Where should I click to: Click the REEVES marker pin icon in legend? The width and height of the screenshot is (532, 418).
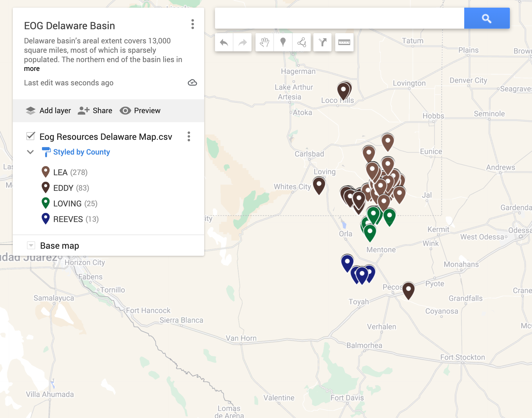(45, 219)
